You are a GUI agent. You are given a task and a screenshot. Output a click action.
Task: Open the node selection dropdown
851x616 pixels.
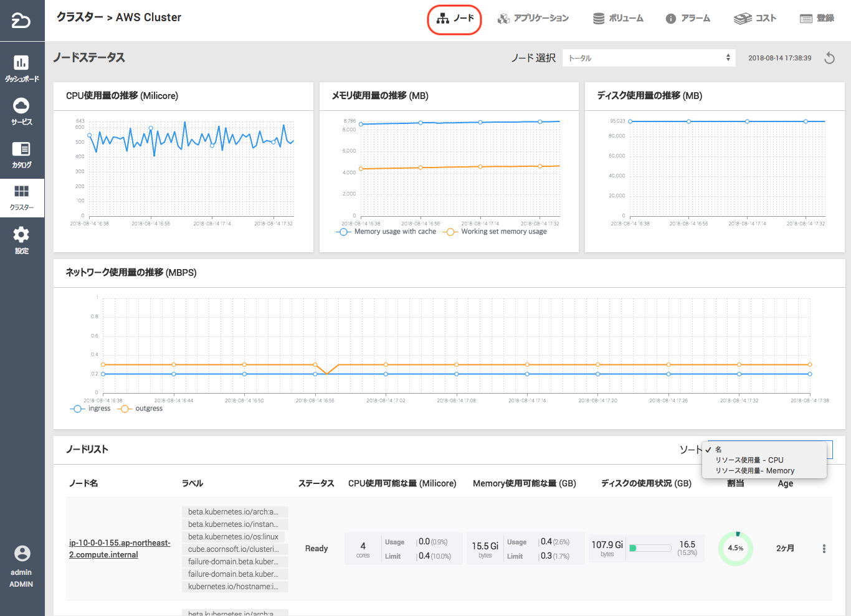649,58
